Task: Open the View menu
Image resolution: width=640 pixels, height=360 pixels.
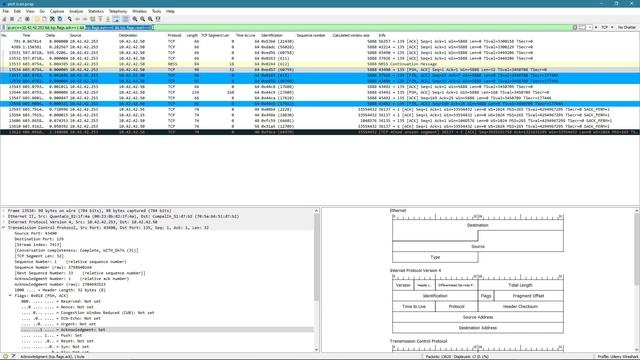Action: (30, 11)
